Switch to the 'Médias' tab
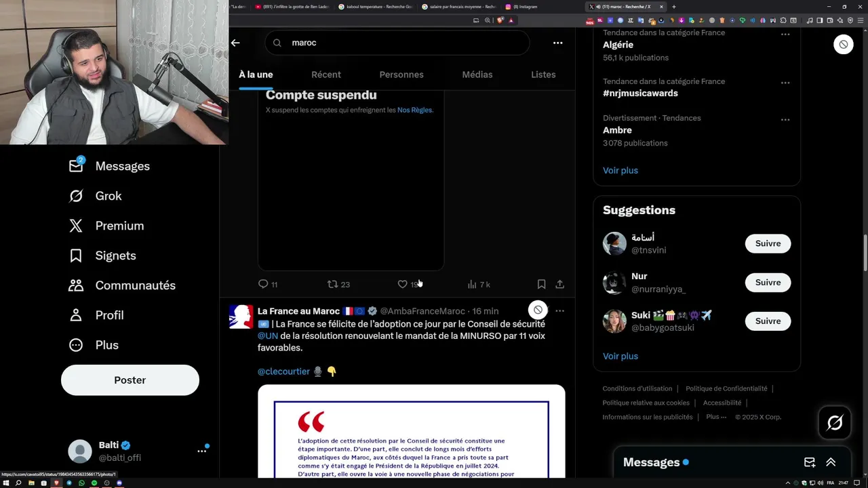The image size is (868, 488). [477, 75]
